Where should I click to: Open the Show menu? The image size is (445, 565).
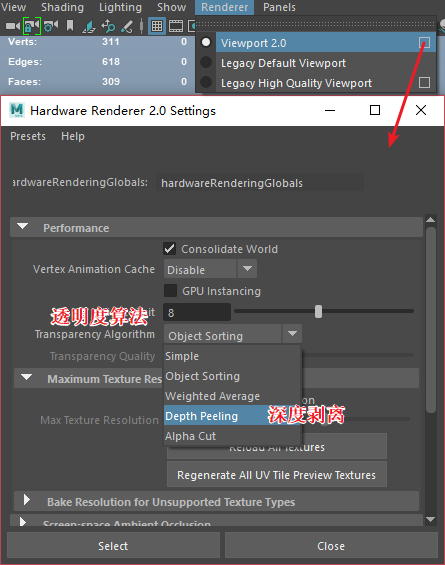tap(172, 7)
